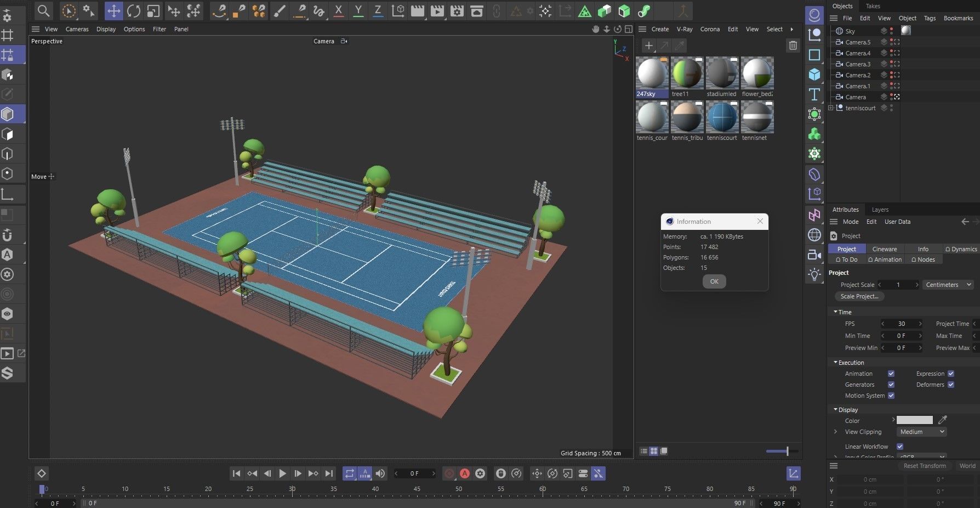
Task: Activate the Scale tool
Action: [153, 10]
